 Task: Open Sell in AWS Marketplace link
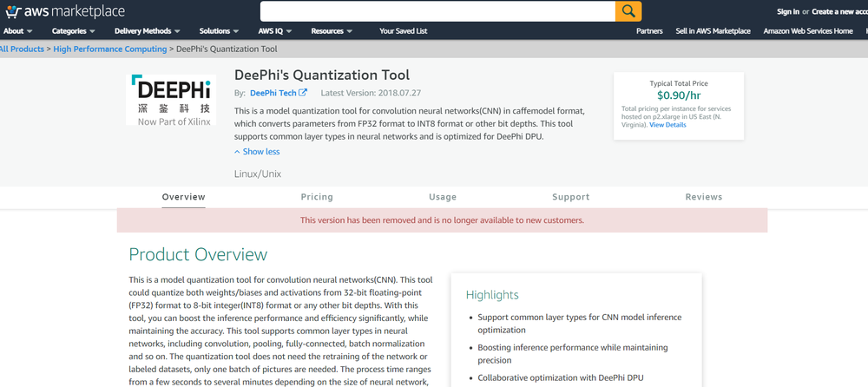coord(713,31)
